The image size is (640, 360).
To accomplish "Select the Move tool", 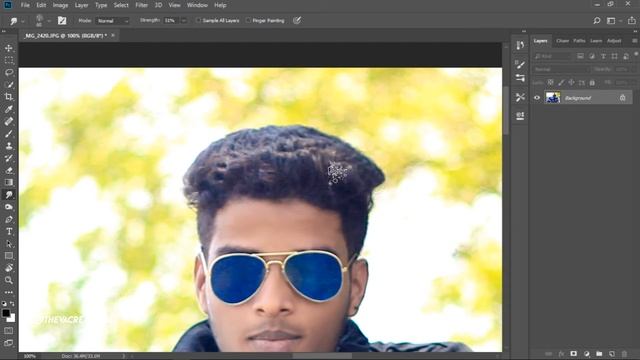I will (9, 48).
